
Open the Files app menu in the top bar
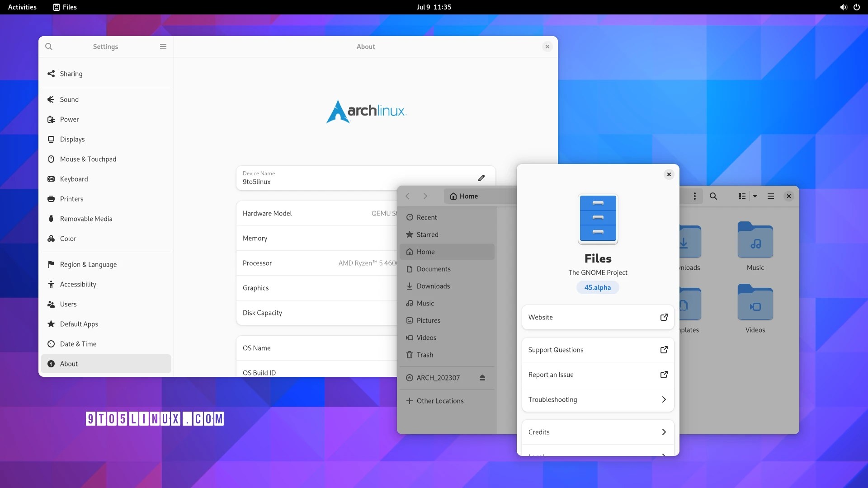(x=65, y=7)
